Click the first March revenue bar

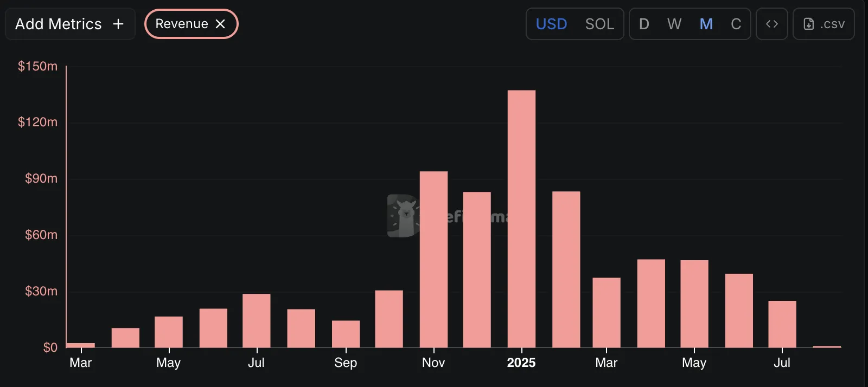(x=80, y=345)
